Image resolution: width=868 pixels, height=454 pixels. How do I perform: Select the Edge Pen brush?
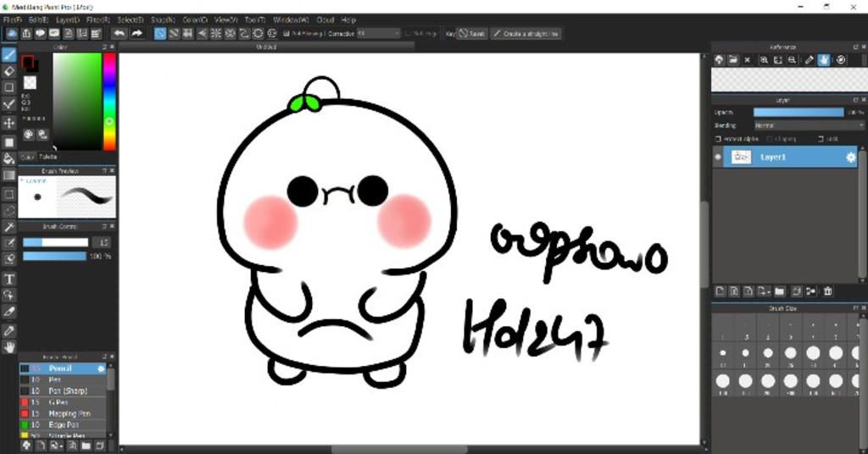[x=63, y=424]
